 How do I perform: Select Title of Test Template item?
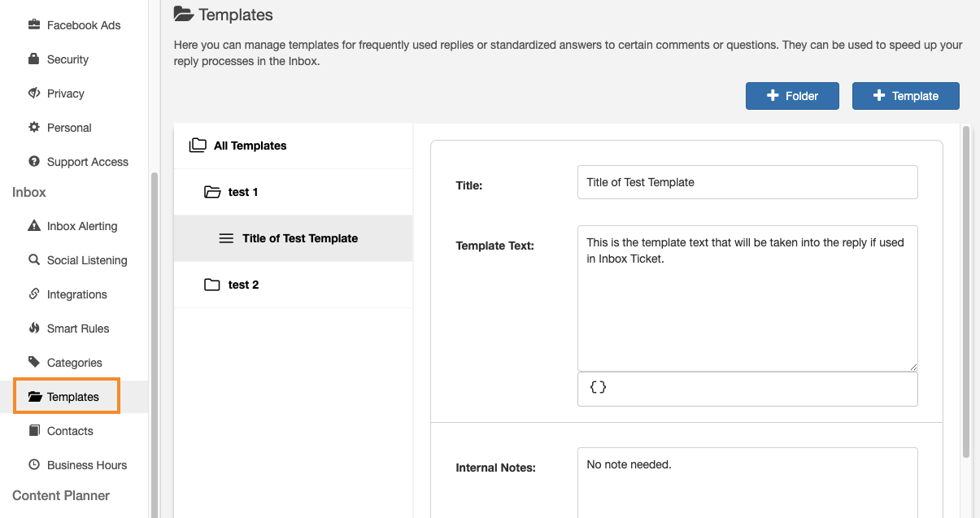click(x=299, y=238)
